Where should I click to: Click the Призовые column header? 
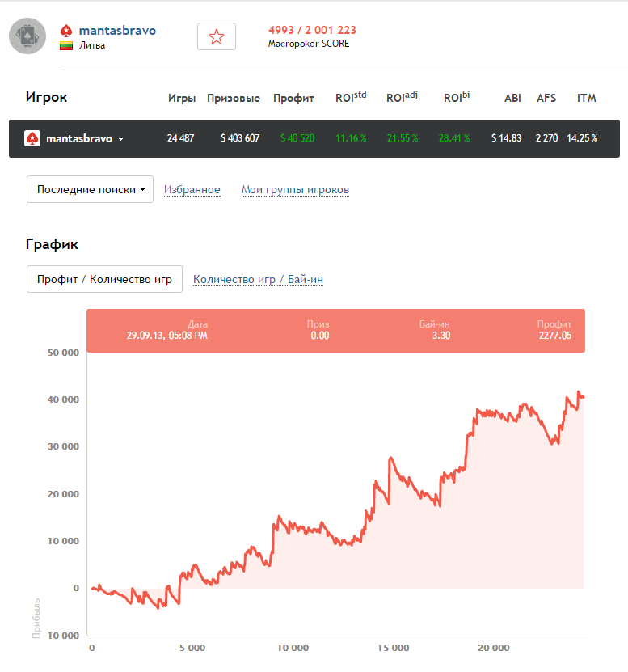(234, 98)
